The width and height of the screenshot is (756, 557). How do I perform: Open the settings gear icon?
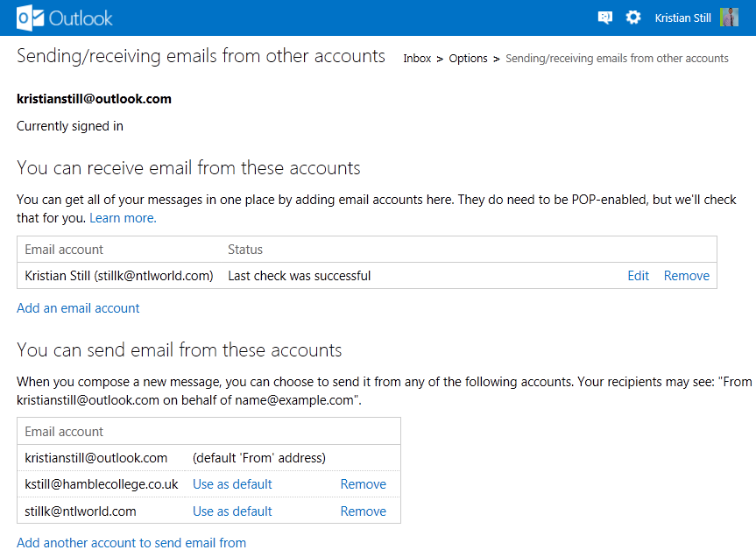(633, 18)
